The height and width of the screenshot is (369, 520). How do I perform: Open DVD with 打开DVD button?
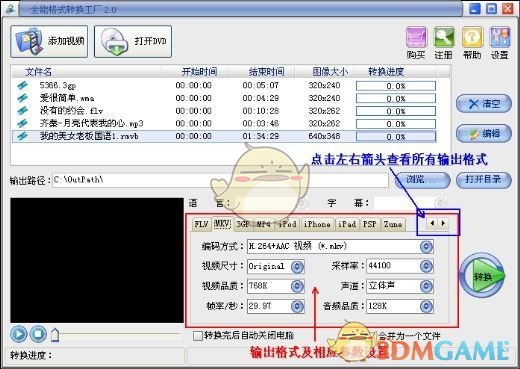click(133, 42)
